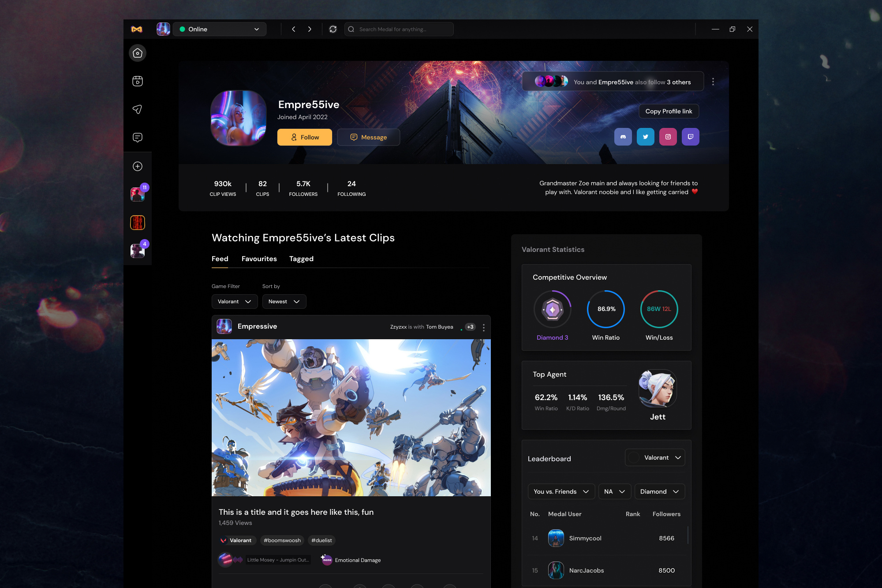Open the user avatar in top bar
882x588 pixels.
(x=163, y=29)
